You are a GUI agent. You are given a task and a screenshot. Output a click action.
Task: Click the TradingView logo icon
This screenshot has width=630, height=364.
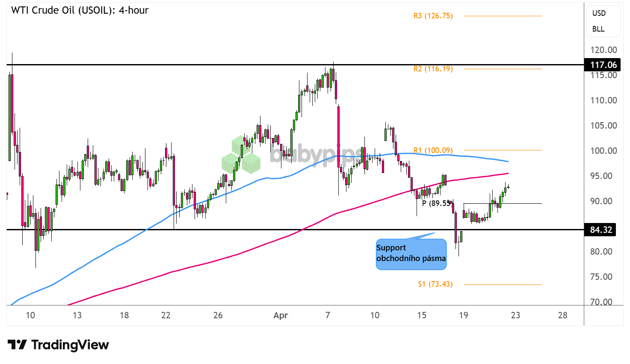point(17,345)
